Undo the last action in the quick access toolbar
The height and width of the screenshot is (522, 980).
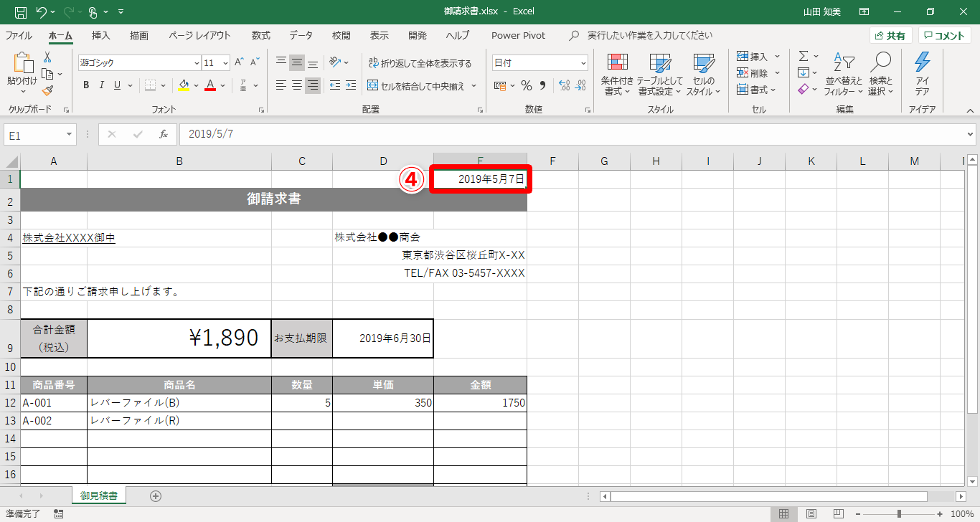point(41,12)
